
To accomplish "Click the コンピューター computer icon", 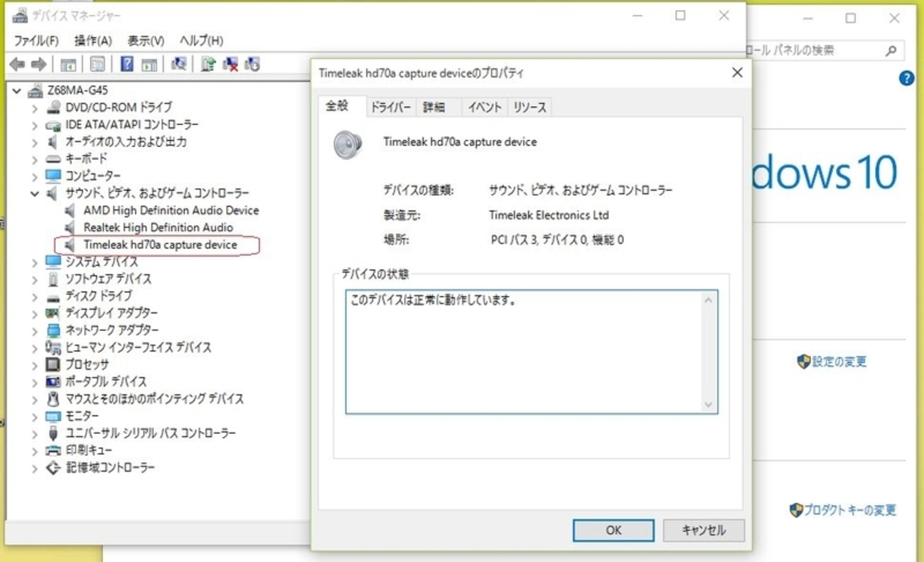I will coord(53,176).
